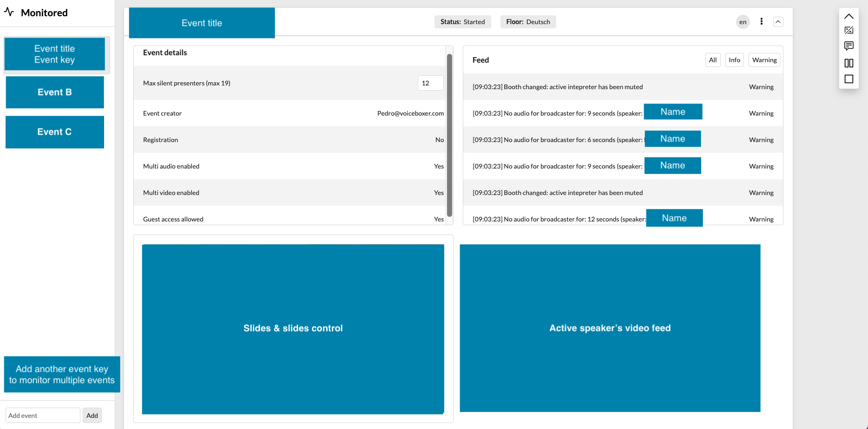The height and width of the screenshot is (429, 868).
Task: Click the Max silent presenters number field
Action: pyautogui.click(x=430, y=83)
